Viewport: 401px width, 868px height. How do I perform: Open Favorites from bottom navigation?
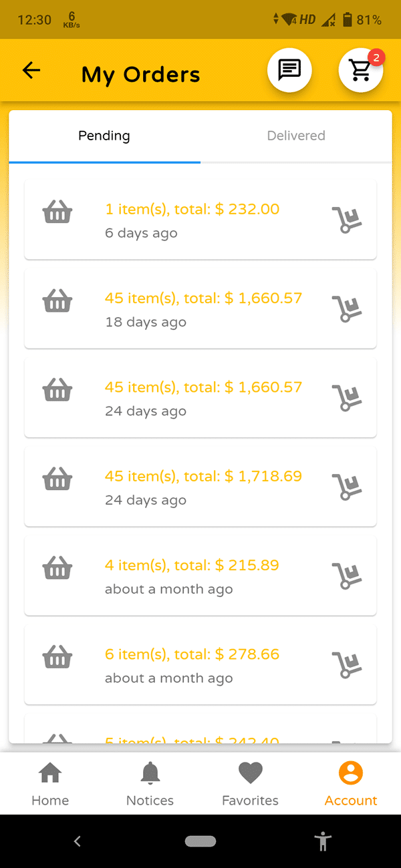coord(250,785)
